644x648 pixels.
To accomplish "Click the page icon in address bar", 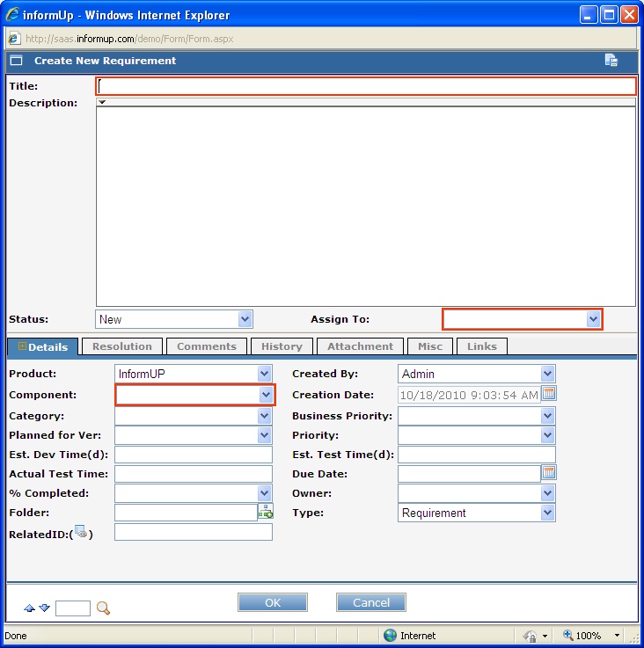I will [14, 39].
